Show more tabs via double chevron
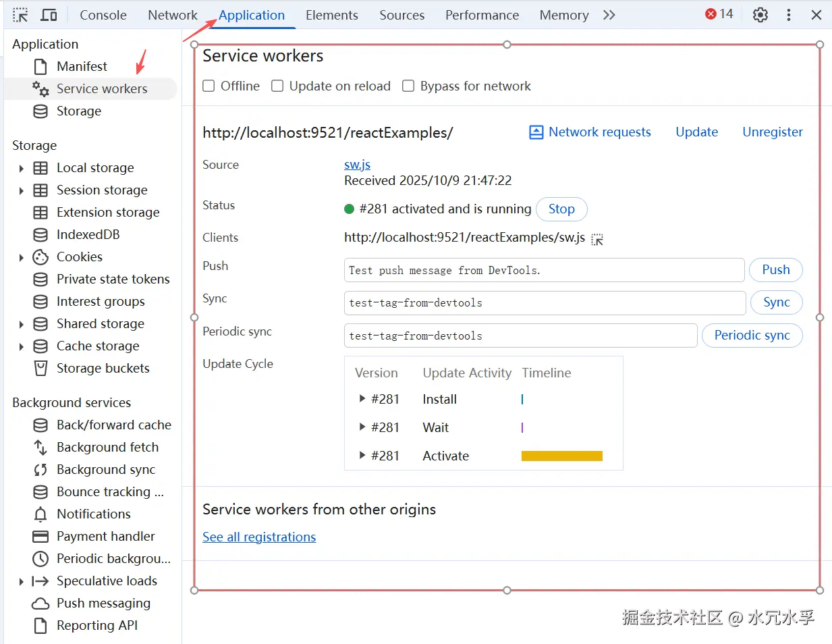Image resolution: width=832 pixels, height=644 pixels. [x=609, y=15]
